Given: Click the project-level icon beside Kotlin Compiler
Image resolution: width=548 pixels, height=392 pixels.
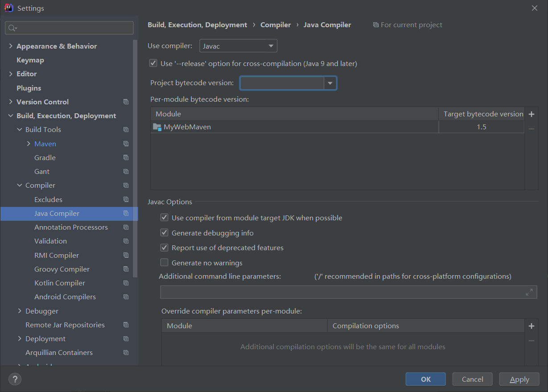Looking at the screenshot, I should point(126,283).
